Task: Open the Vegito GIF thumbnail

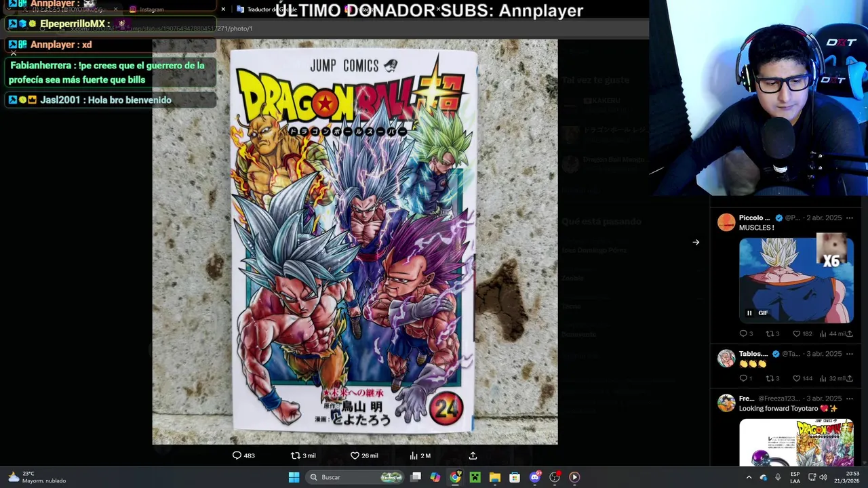Action: coord(796,279)
